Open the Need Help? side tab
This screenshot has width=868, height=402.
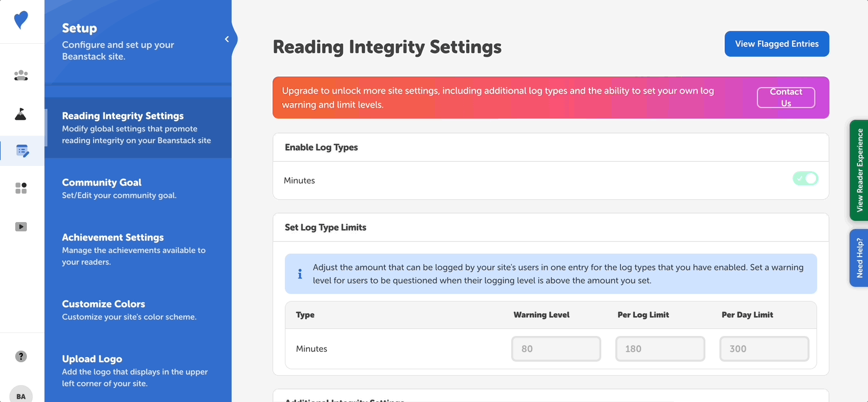coord(859,258)
